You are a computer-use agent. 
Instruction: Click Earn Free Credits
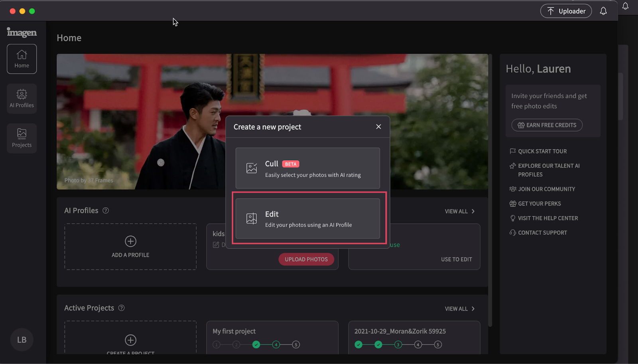click(x=547, y=125)
